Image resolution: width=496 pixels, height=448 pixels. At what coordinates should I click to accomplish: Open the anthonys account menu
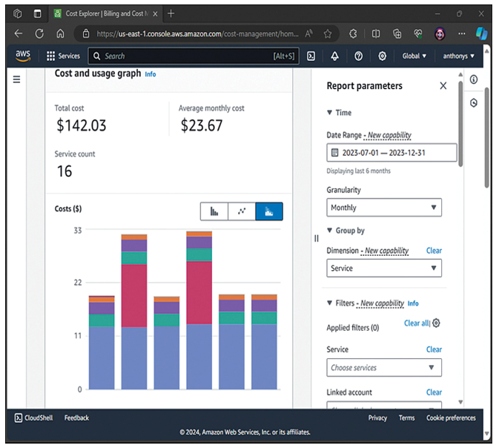coord(458,56)
